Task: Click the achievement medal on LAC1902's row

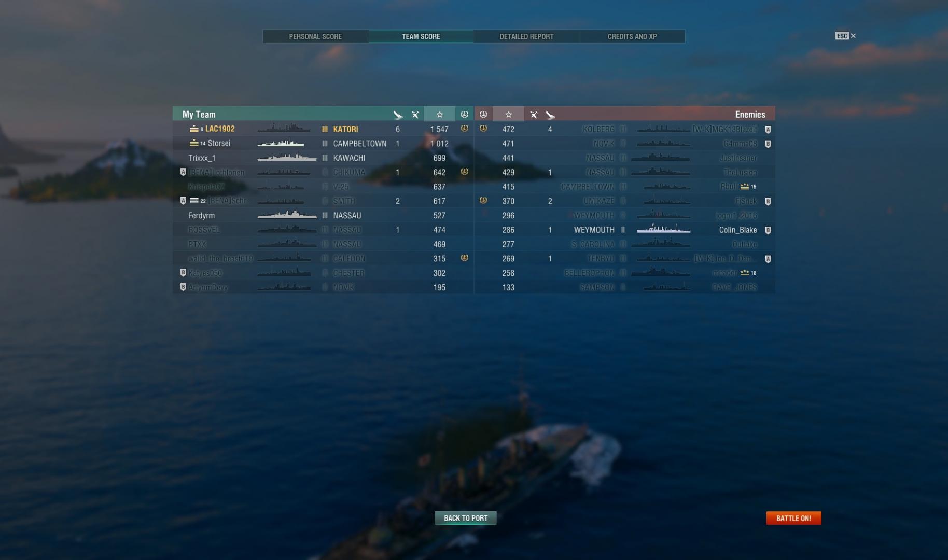Action: [x=464, y=129]
